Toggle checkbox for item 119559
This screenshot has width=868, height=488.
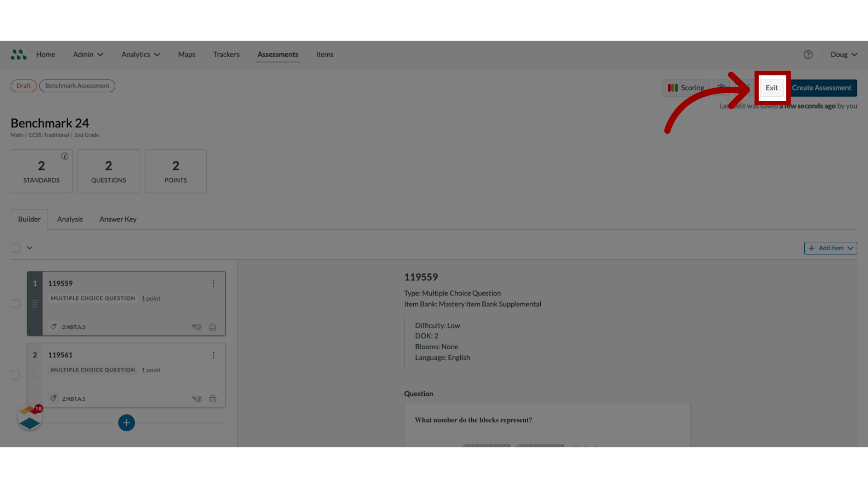tap(15, 303)
